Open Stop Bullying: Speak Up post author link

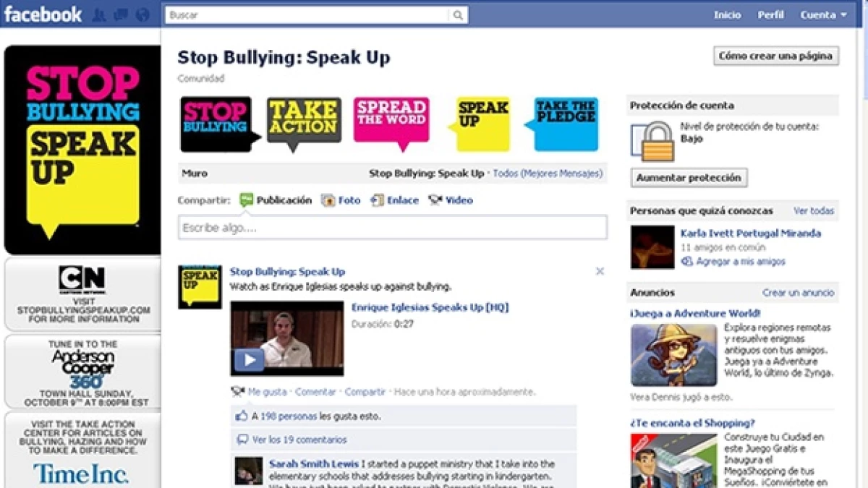pyautogui.click(x=287, y=272)
